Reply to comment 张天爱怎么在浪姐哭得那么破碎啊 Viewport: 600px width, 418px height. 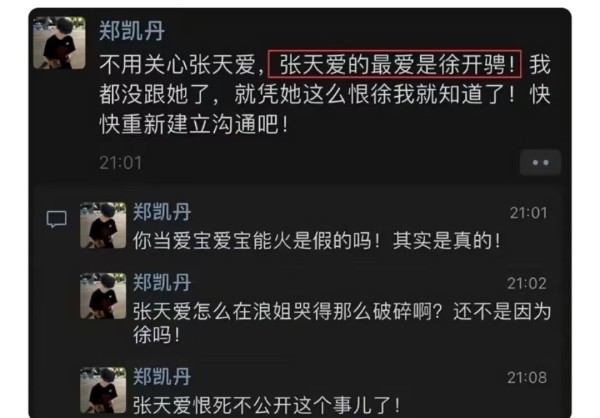pos(342,323)
